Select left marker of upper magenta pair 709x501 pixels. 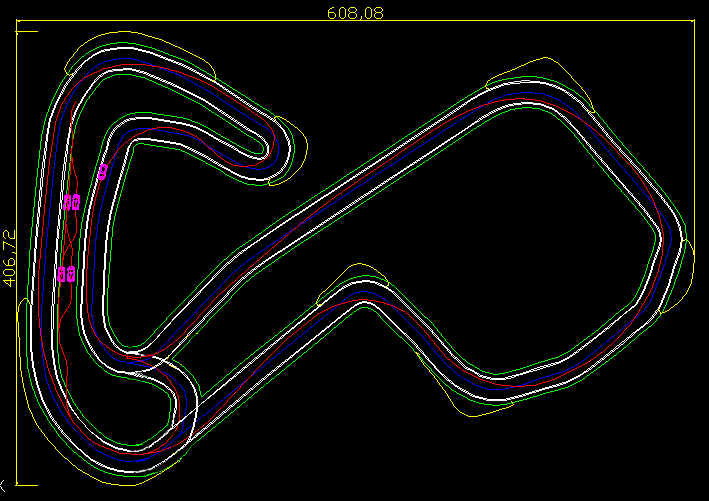[x=67, y=202]
